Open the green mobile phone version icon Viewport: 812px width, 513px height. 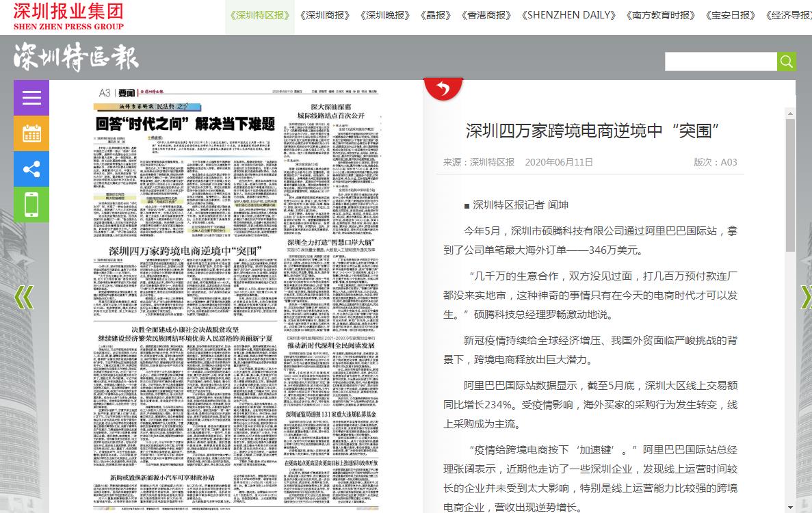pyautogui.click(x=31, y=205)
